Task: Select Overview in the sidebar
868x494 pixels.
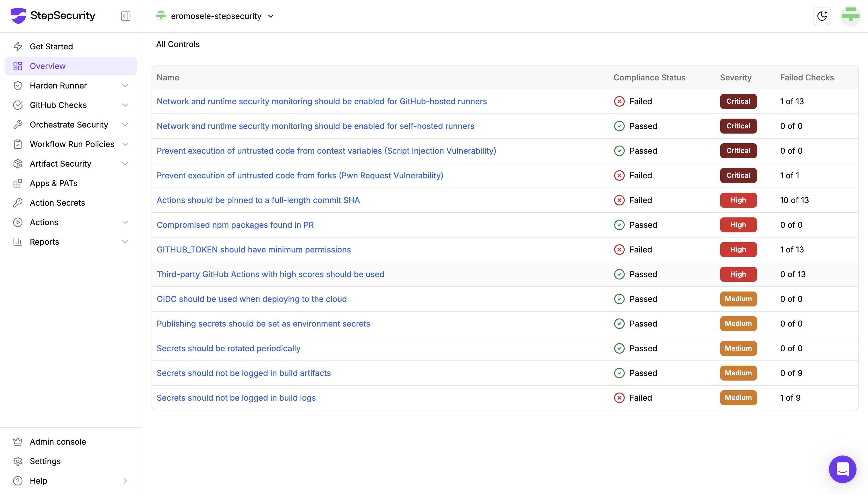Action: tap(47, 66)
